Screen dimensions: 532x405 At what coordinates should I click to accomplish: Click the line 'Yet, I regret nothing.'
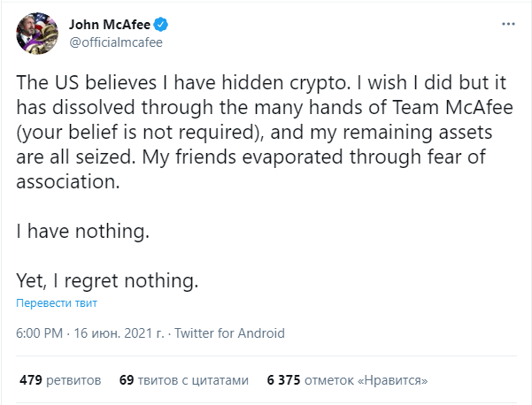pos(107,281)
